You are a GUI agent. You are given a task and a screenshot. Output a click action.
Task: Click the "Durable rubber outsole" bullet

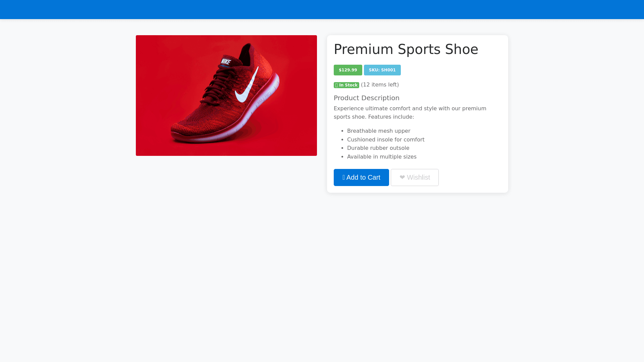(378, 148)
